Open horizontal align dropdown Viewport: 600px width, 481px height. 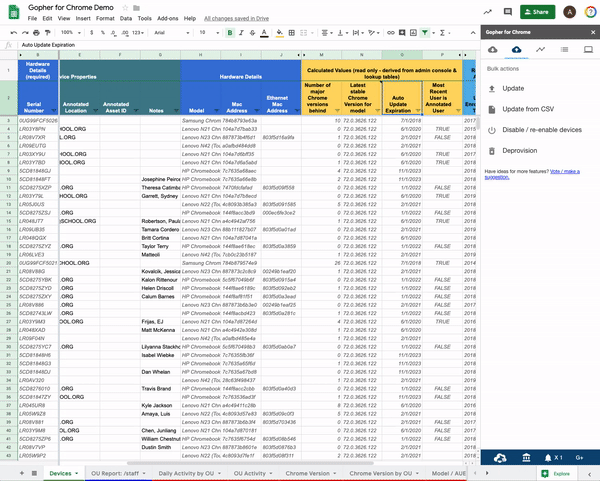click(x=327, y=33)
